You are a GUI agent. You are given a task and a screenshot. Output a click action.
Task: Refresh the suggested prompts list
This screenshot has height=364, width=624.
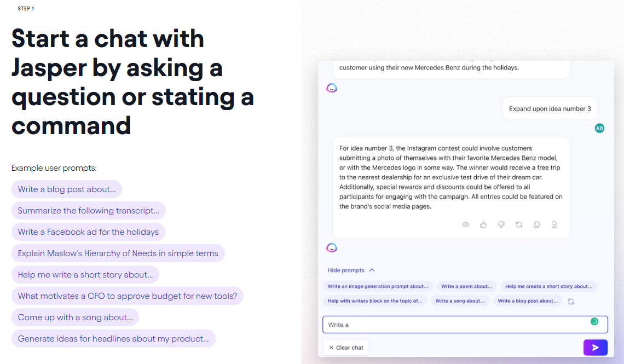click(571, 301)
